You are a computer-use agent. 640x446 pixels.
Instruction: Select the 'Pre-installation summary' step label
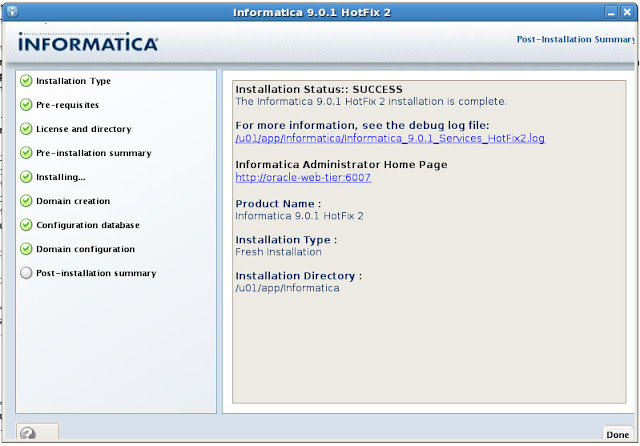coord(94,153)
